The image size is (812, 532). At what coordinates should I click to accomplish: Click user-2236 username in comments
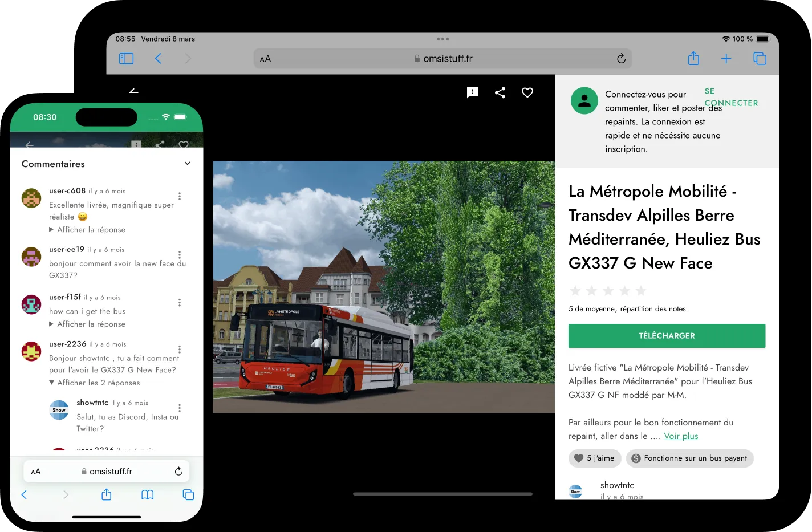pos(68,344)
